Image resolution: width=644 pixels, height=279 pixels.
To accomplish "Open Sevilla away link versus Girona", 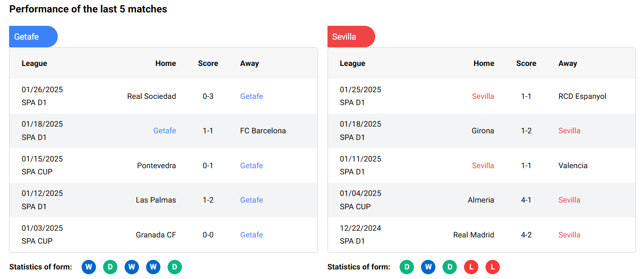I will (x=569, y=131).
